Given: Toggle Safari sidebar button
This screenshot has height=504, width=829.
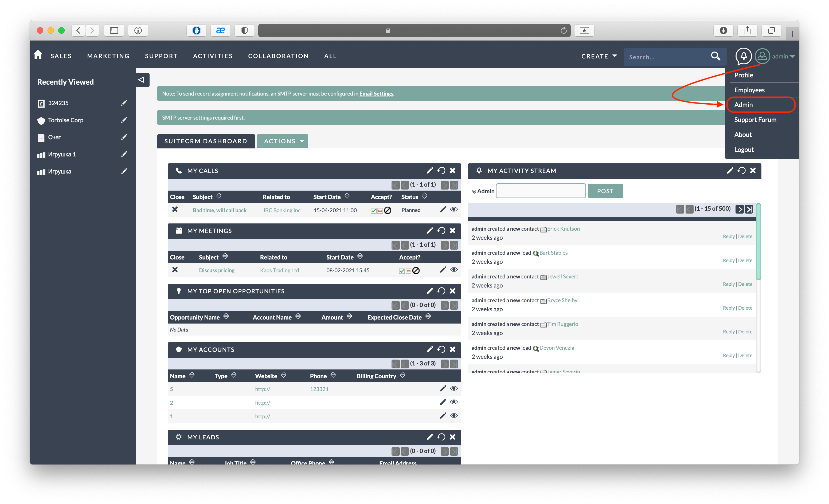Looking at the screenshot, I should point(114,30).
